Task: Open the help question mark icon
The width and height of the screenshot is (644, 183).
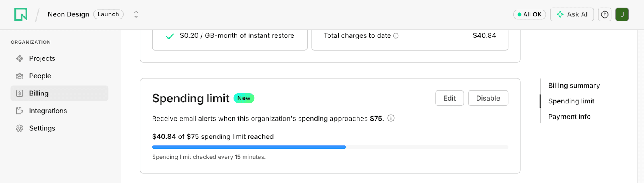Action: pyautogui.click(x=605, y=14)
